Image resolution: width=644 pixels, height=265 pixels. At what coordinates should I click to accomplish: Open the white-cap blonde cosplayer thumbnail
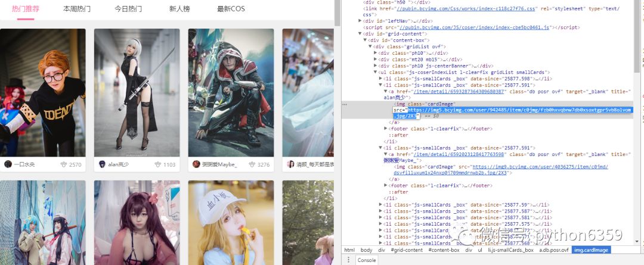tap(231, 223)
